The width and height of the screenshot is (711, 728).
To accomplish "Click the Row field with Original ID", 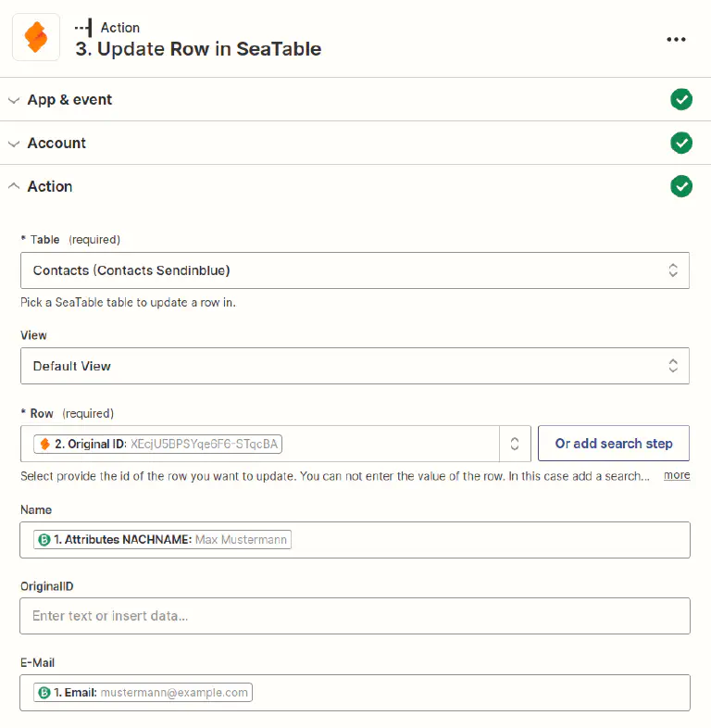I will pos(389,444).
